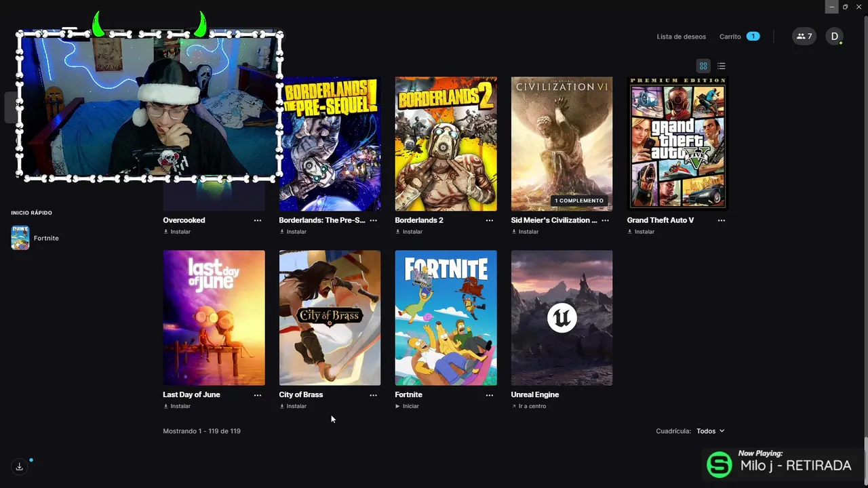Click the Last Day of June title
The width and height of the screenshot is (868, 488).
(x=191, y=394)
